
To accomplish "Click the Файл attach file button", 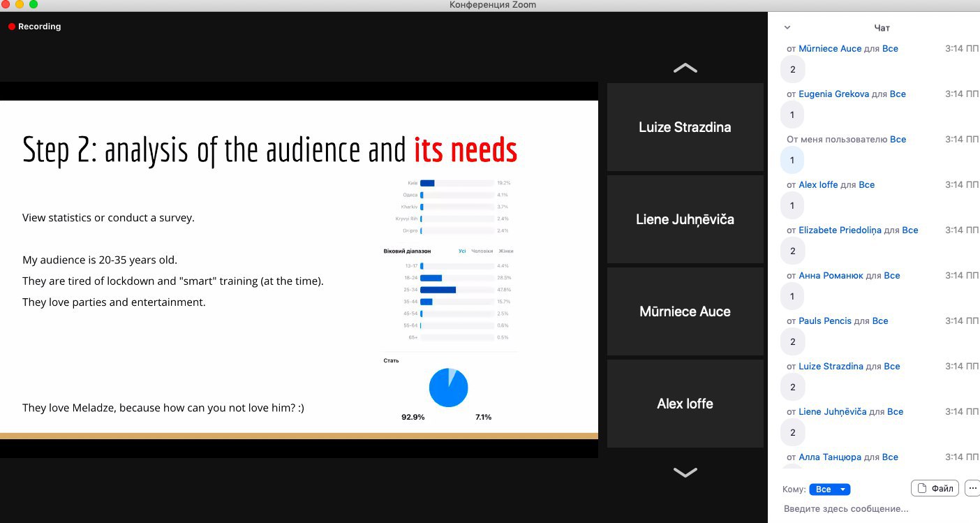I will tap(935, 489).
